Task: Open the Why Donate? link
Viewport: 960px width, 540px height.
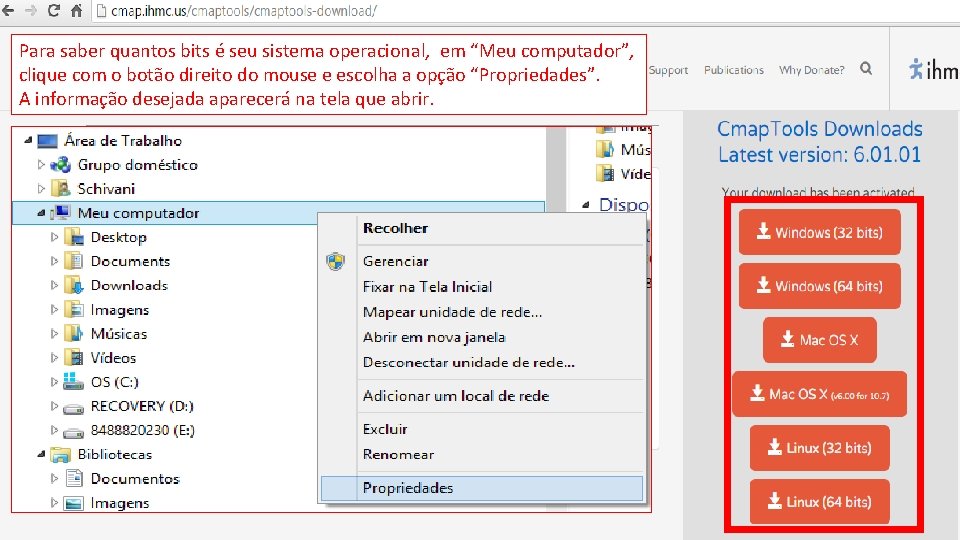Action: (811, 70)
